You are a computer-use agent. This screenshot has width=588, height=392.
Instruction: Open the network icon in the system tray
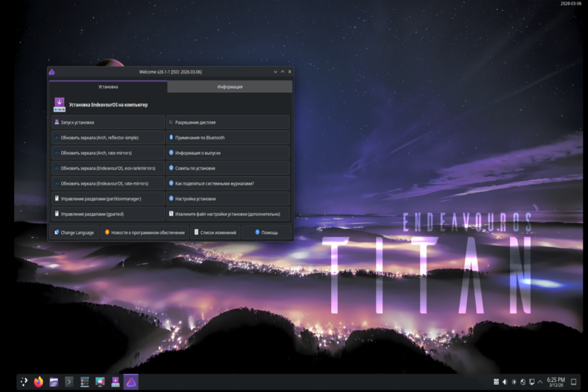click(522, 381)
